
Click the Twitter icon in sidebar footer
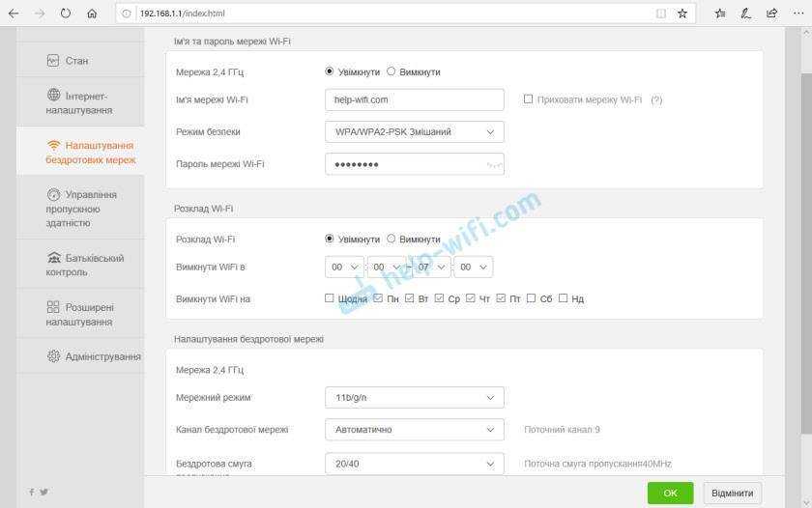43,492
